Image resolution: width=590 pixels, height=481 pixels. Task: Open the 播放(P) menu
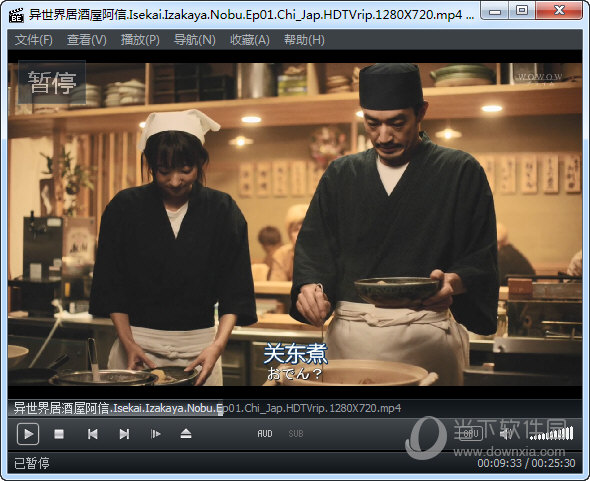tap(140, 40)
